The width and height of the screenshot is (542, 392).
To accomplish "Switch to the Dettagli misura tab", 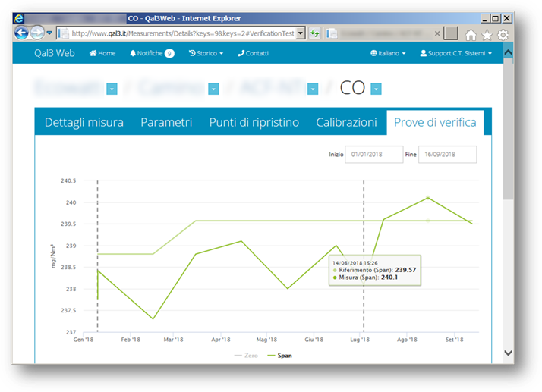I will pos(84,122).
